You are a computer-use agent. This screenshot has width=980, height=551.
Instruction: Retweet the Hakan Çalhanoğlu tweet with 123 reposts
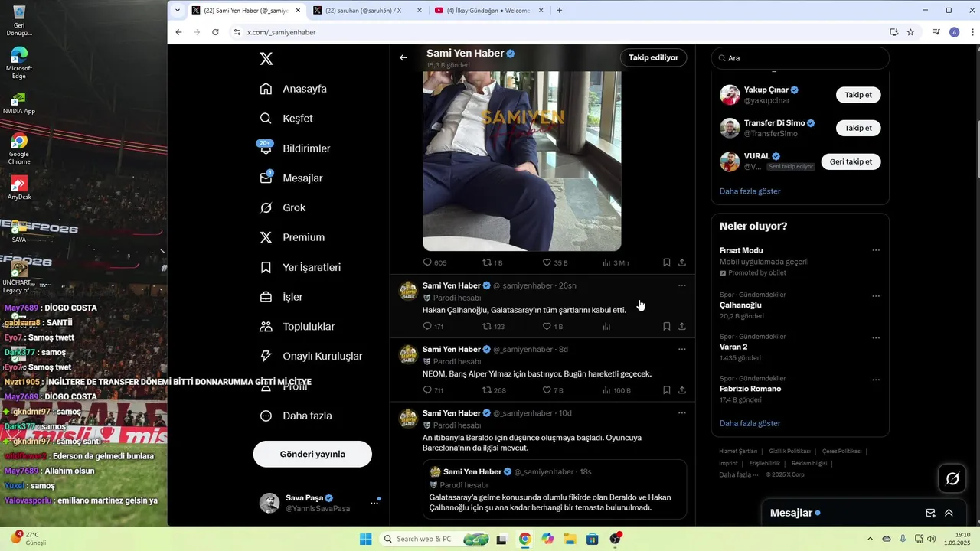point(493,326)
